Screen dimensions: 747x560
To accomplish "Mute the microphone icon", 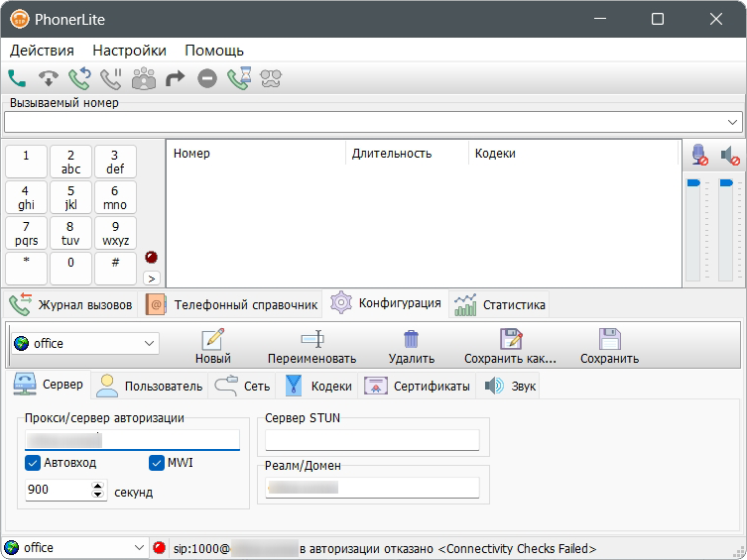I will tap(699, 156).
